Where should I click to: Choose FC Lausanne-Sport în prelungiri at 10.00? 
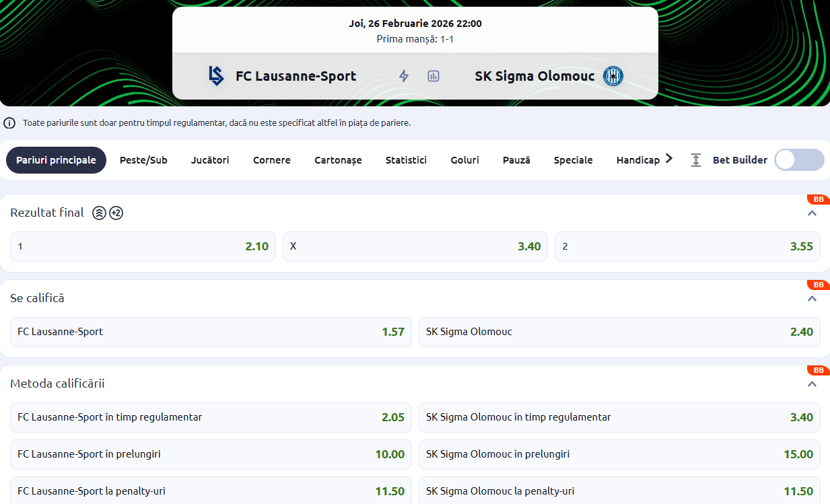click(211, 454)
